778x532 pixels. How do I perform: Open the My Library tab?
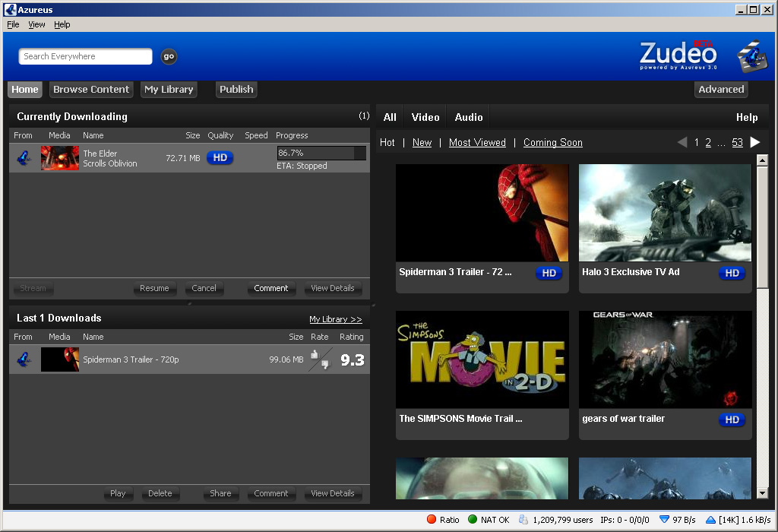point(169,90)
